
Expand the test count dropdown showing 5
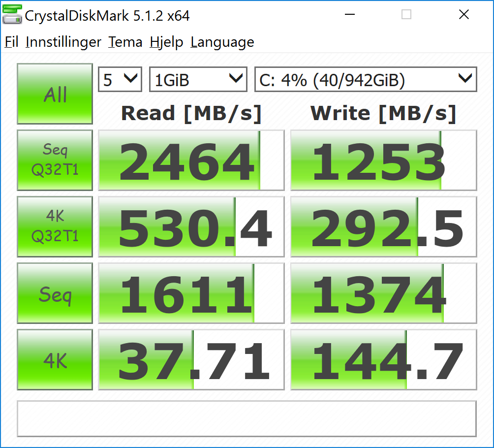120,79
